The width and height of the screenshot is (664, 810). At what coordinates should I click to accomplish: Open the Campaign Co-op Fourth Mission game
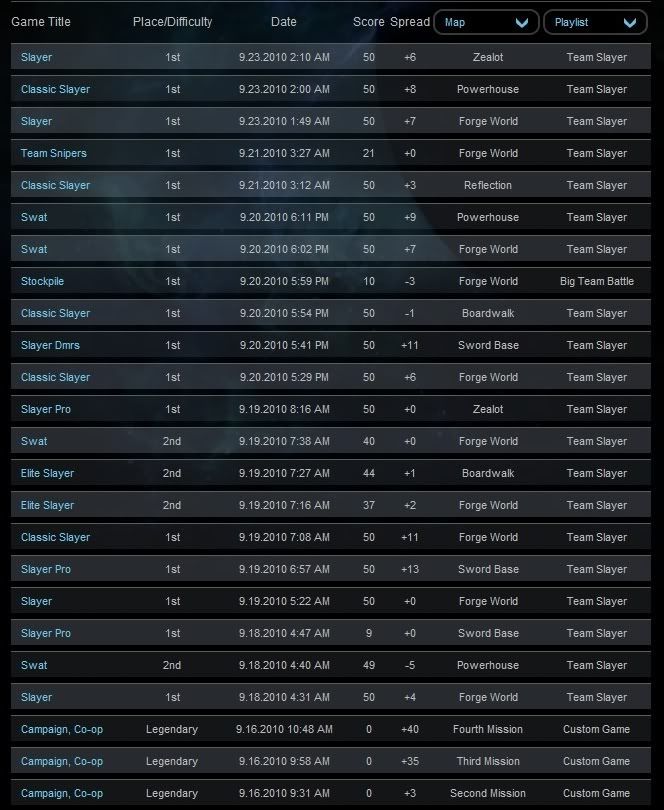(61, 729)
